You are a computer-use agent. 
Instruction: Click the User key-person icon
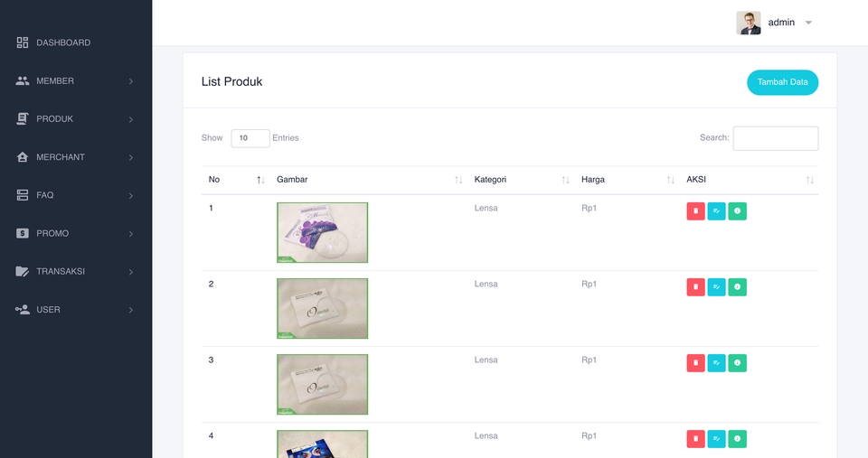pyautogui.click(x=22, y=310)
